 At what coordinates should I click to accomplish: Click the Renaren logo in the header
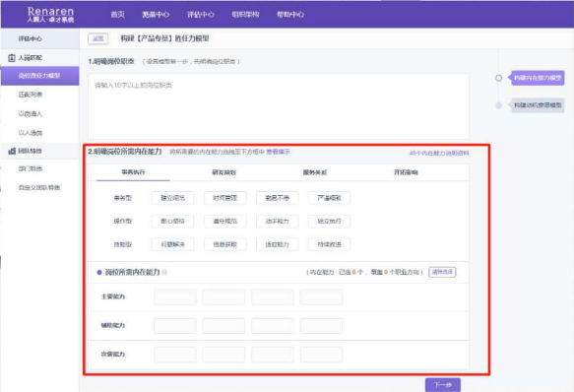[50, 15]
